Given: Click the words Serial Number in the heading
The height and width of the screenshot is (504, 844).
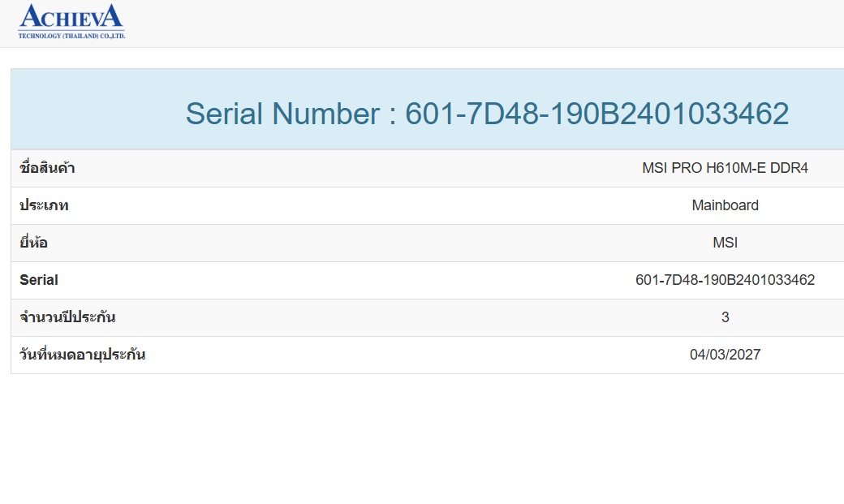Looking at the screenshot, I should click(283, 114).
